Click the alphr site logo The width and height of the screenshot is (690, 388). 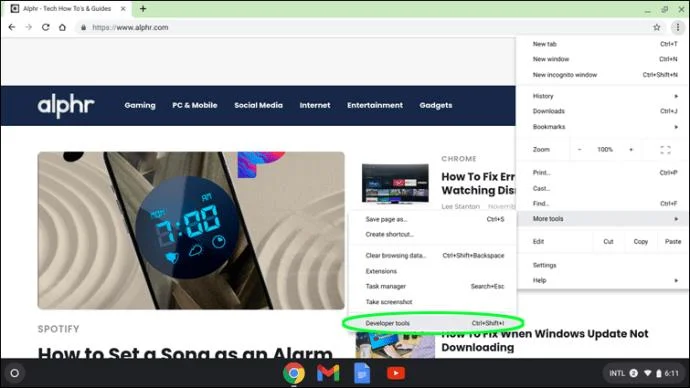[x=66, y=106]
